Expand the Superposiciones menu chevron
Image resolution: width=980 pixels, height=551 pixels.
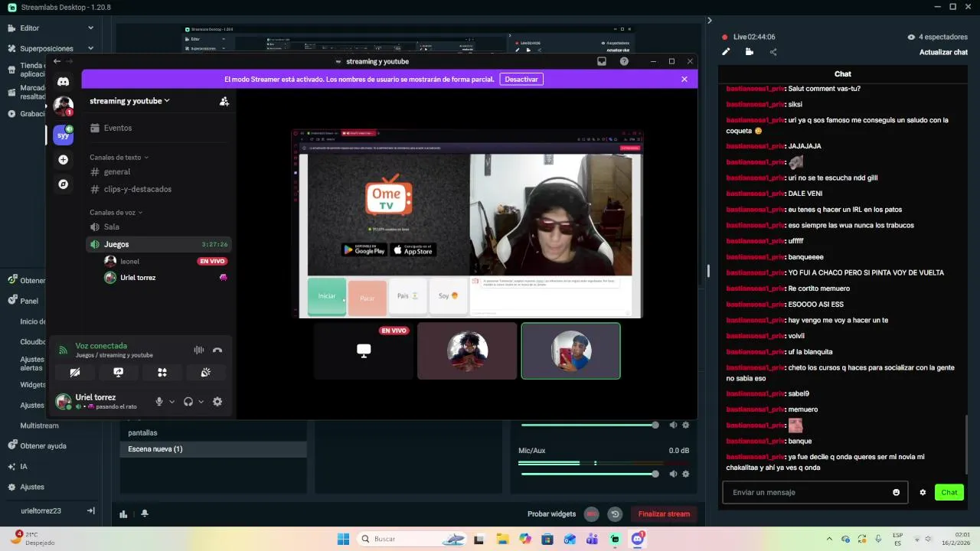[90, 48]
